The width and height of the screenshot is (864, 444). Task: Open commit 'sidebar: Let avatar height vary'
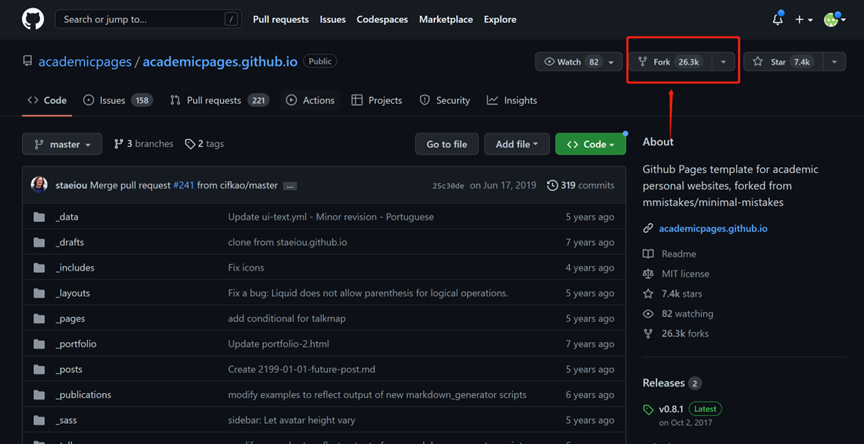coord(291,420)
